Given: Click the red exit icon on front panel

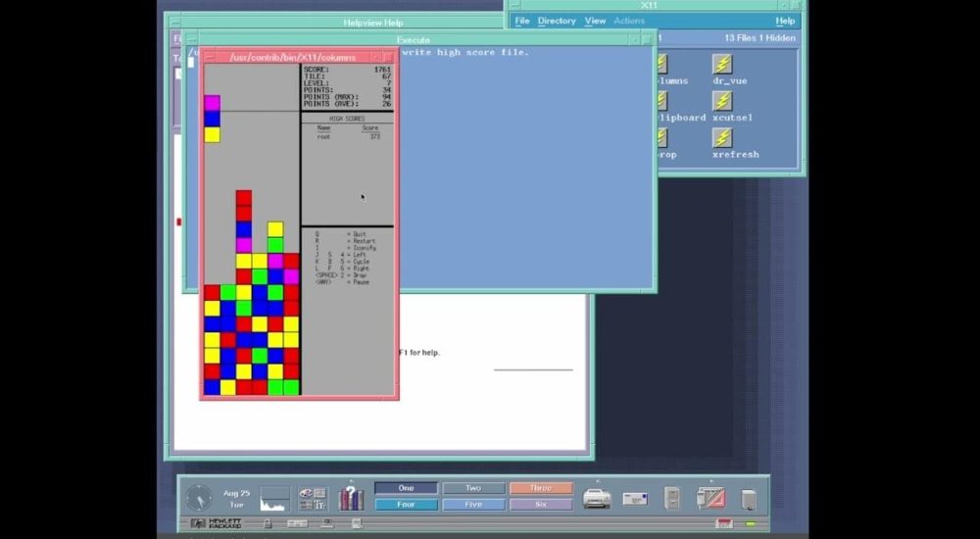Looking at the screenshot, I should [x=725, y=523].
